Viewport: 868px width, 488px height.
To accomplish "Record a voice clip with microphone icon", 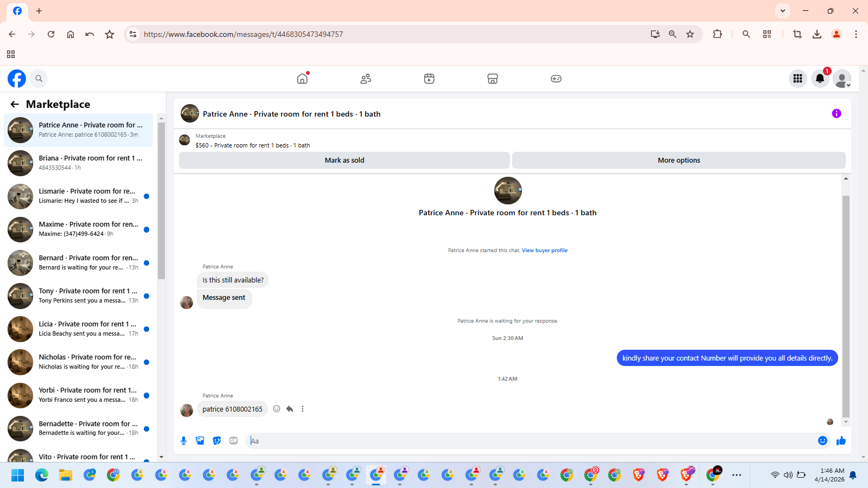I will point(183,441).
